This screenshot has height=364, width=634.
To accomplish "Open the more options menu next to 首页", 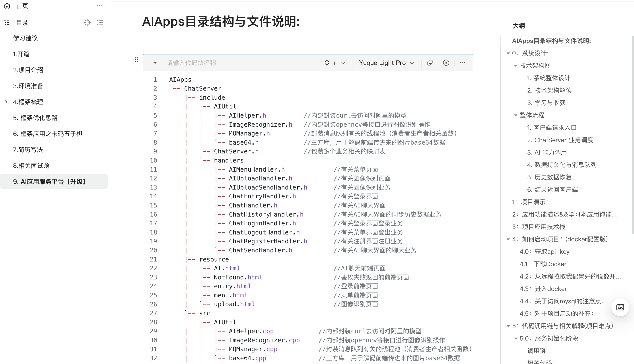I will pos(99,6).
